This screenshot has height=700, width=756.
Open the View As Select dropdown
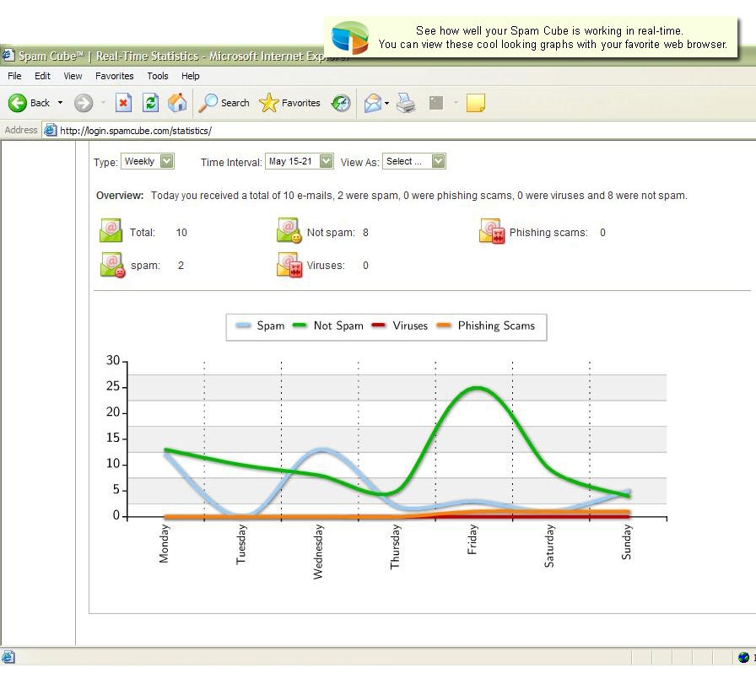439,160
